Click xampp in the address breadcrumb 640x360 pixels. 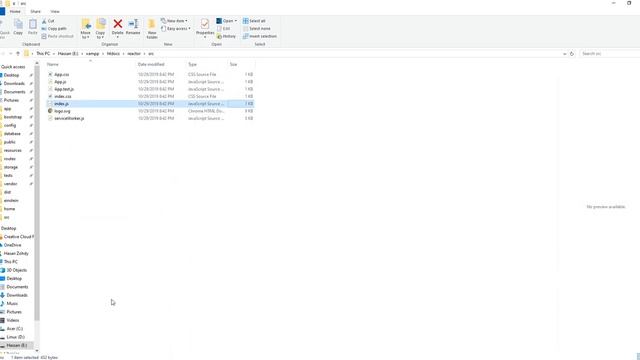coord(92,53)
